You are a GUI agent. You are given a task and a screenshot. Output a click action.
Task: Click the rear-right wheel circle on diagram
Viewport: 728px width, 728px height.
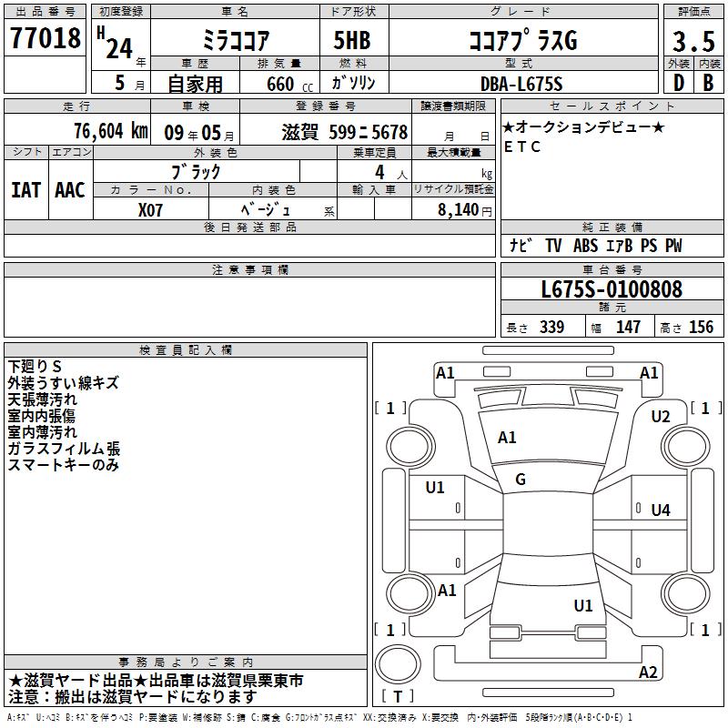686,594
